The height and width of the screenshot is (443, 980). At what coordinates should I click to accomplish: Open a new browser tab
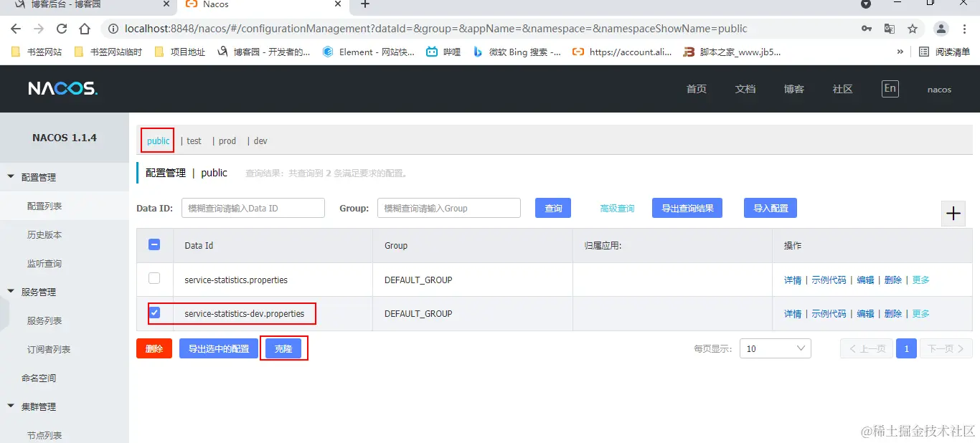365,4
